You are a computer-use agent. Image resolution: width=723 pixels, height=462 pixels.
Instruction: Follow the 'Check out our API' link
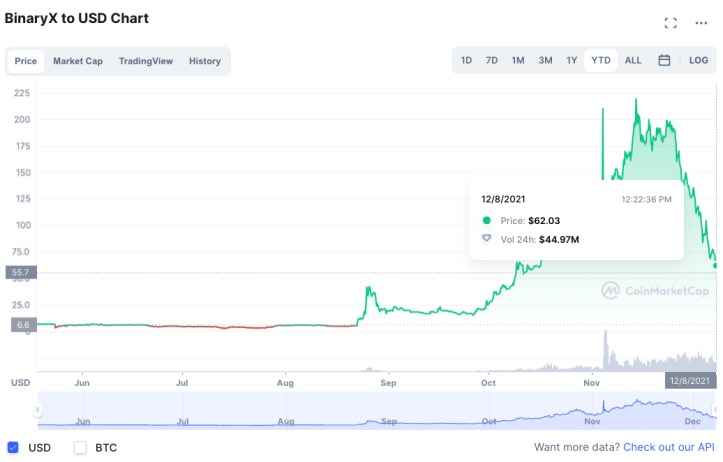(x=669, y=447)
